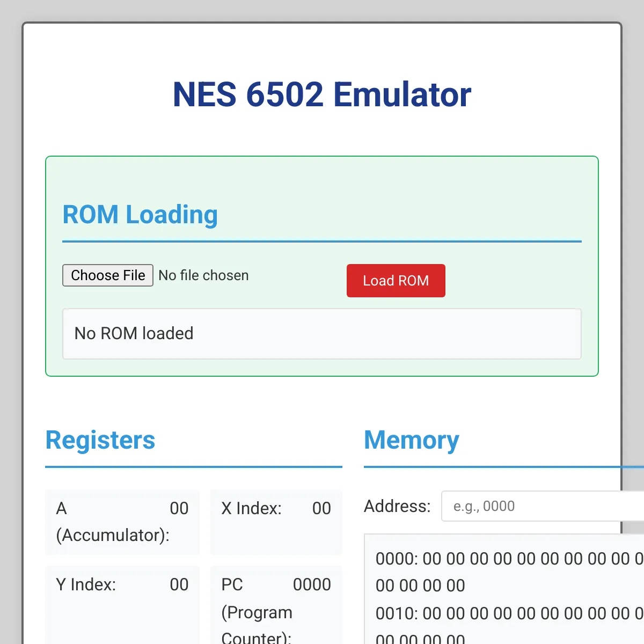The image size is (644, 644).
Task: Click the X Index value showing 00
Action: (x=321, y=508)
